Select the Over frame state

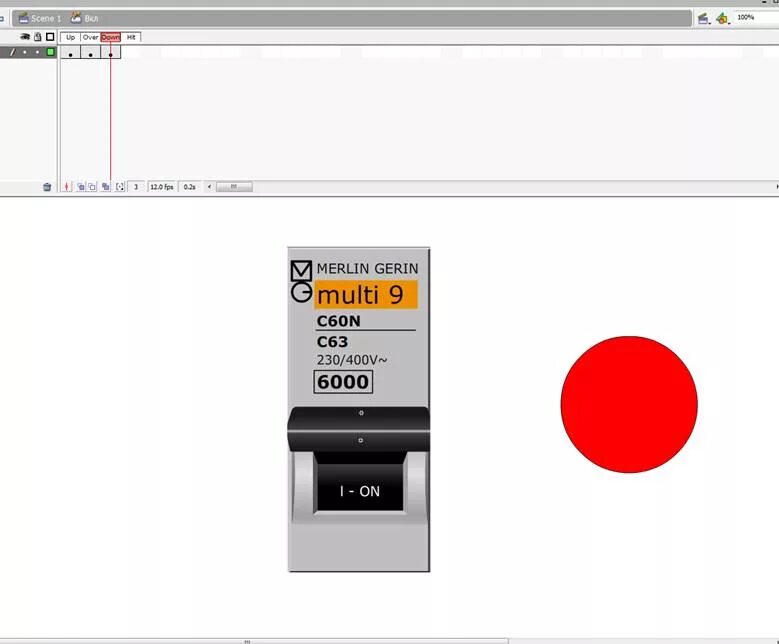coord(90,37)
